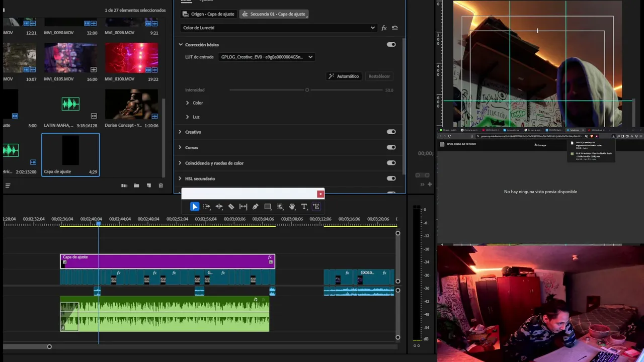Open the Color de Lumetri effect dropdown
644x362 pixels.
point(279,28)
